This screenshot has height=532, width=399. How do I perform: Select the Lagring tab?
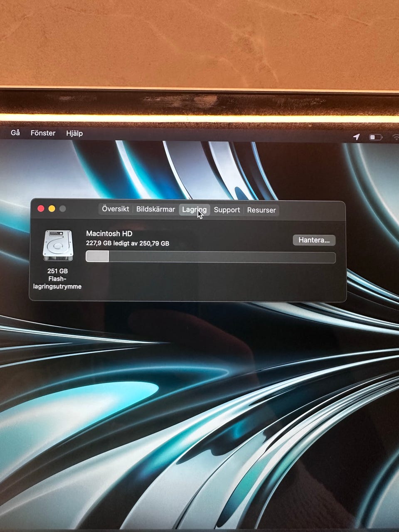point(195,210)
